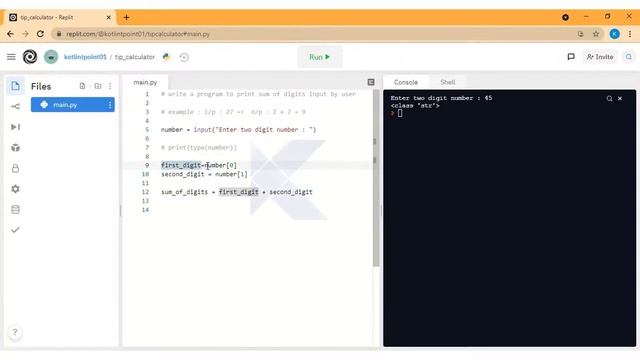This screenshot has height=360, width=640.
Task: Open the Database sidebar icon
Action: pos(16,209)
